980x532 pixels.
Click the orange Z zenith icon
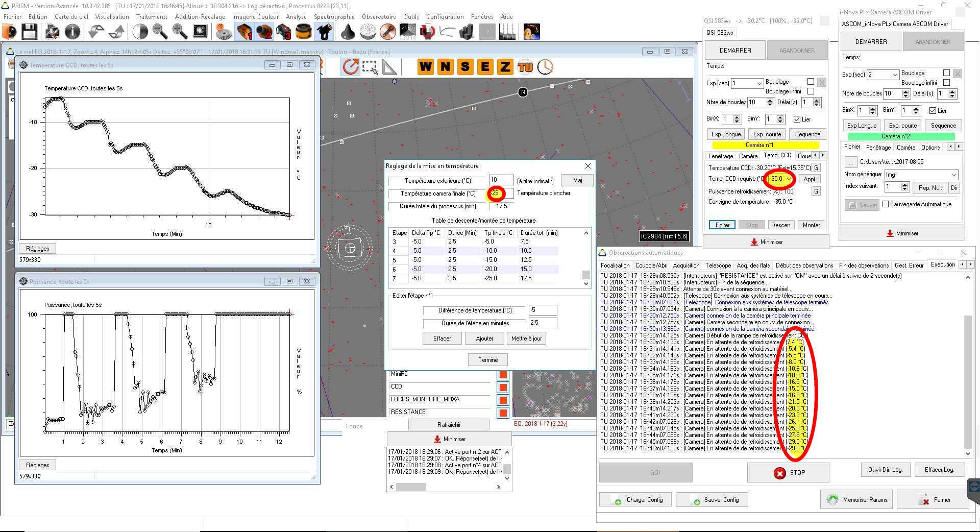tap(505, 67)
